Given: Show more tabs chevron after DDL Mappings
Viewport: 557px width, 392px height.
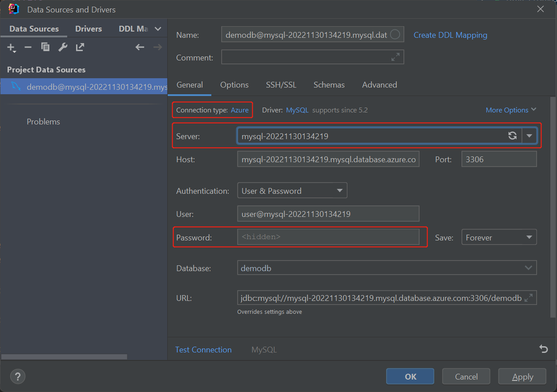Looking at the screenshot, I should tap(158, 29).
